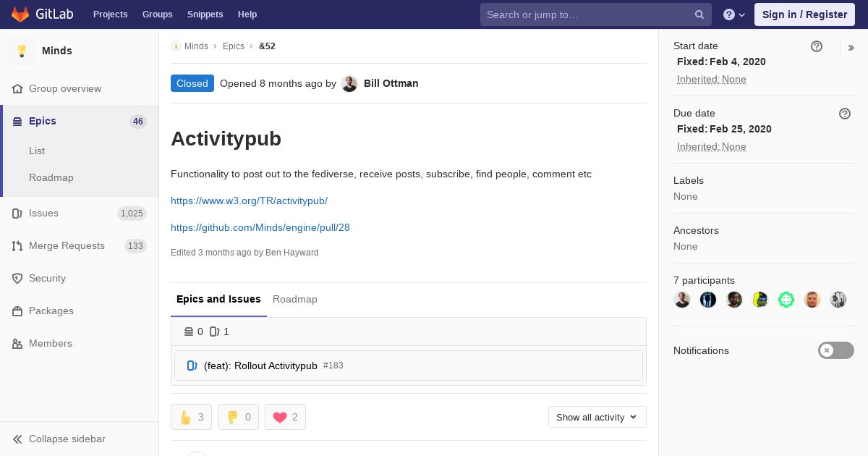Open the github engine pull link
The image size is (868, 456).
260,227
